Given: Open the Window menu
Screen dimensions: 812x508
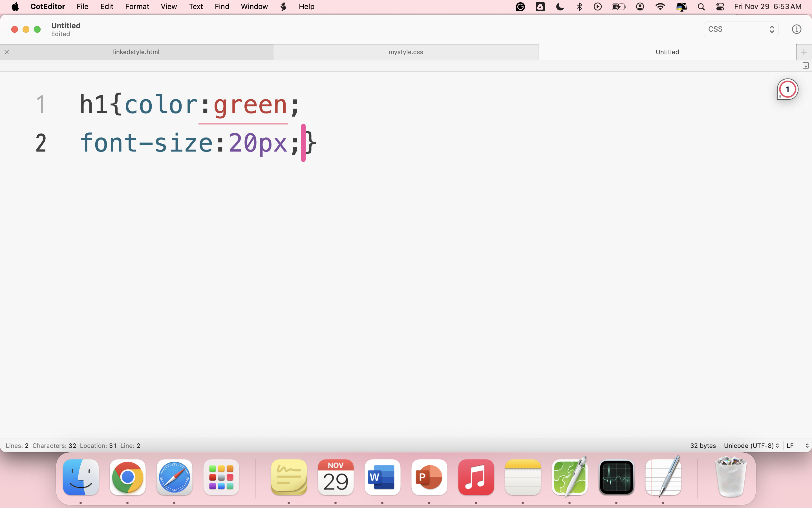Looking at the screenshot, I should click(254, 7).
